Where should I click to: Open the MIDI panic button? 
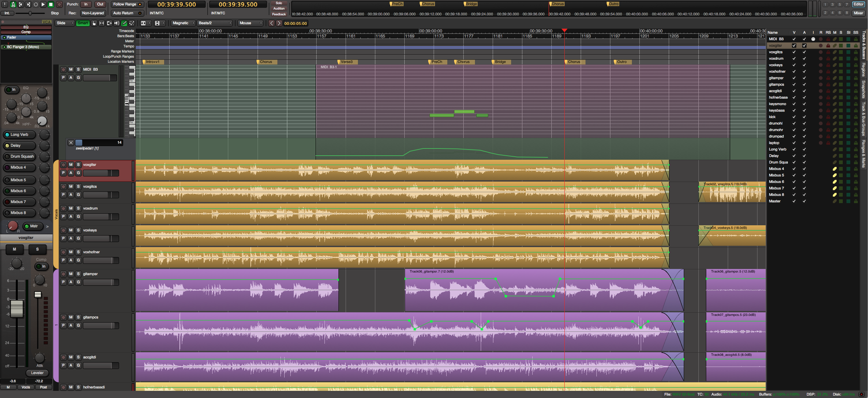pos(5,4)
